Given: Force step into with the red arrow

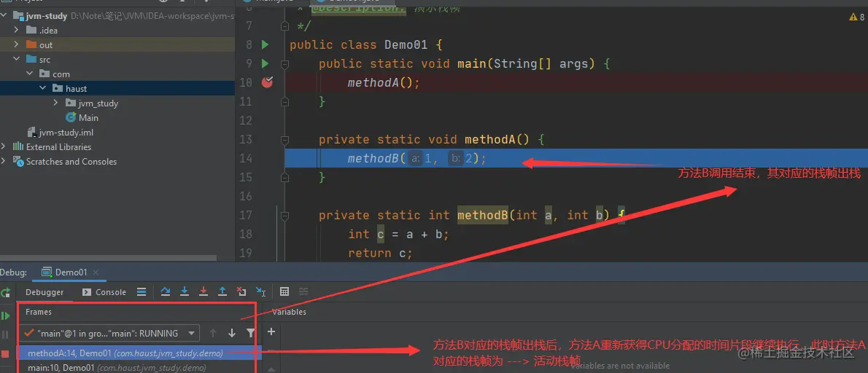Looking at the screenshot, I should 204,291.
